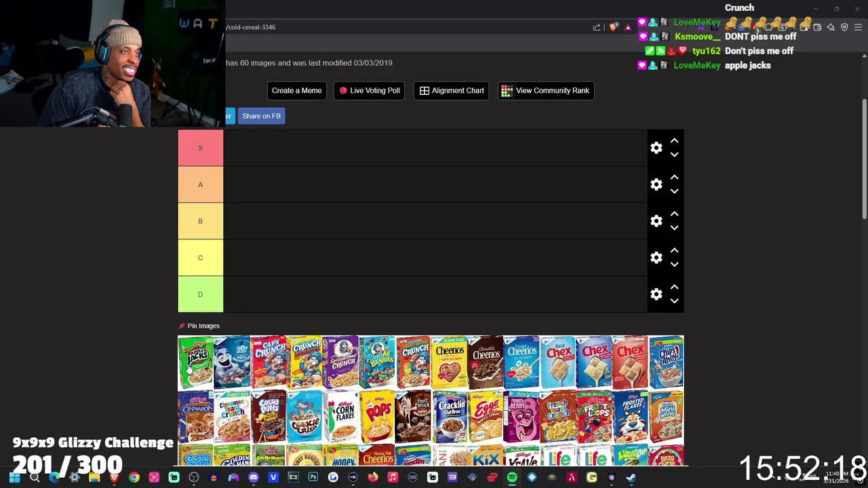Select the orange A tier label
This screenshot has height=488, width=868.
pos(200,184)
